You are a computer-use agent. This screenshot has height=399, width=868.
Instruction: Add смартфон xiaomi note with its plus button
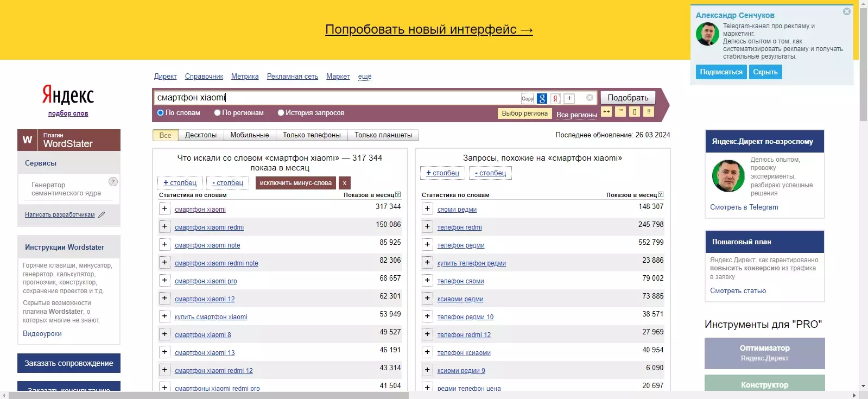[164, 244]
